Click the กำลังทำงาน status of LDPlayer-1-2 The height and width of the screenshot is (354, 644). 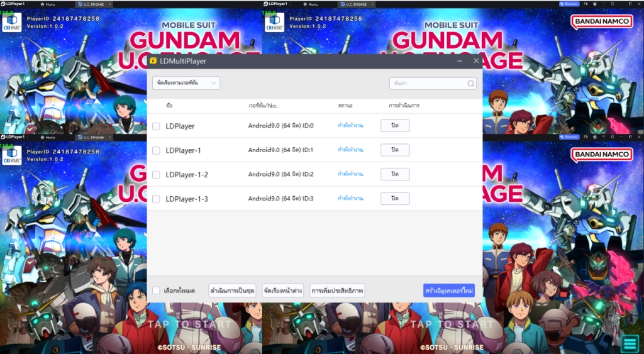(x=350, y=174)
